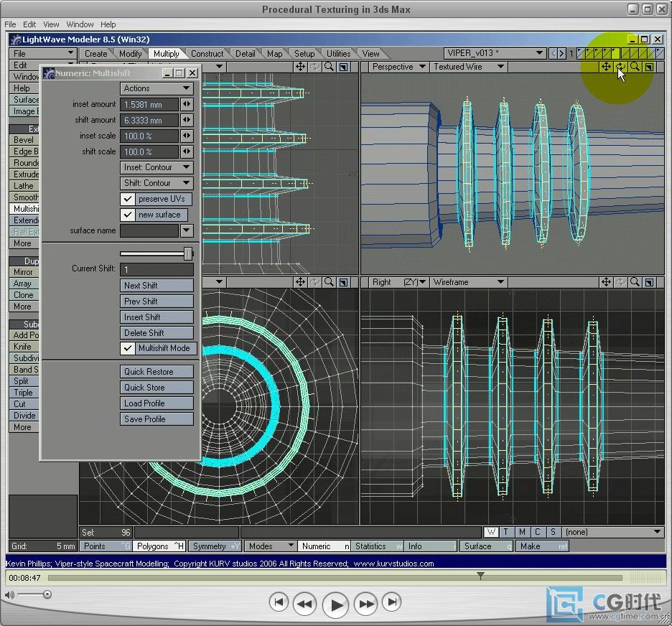Viewport: 672px width, 626px height.
Task: Open the VIPER_v013 object dropdown
Action: point(495,54)
